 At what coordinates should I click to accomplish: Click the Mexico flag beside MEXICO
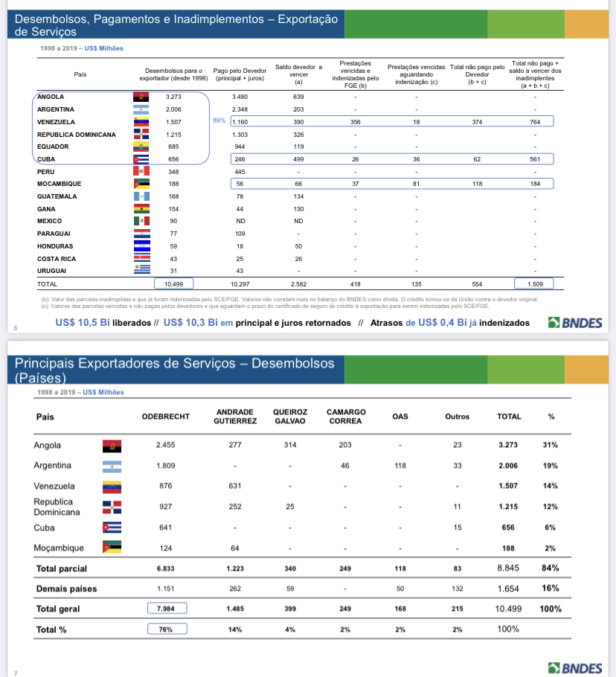[x=141, y=221]
